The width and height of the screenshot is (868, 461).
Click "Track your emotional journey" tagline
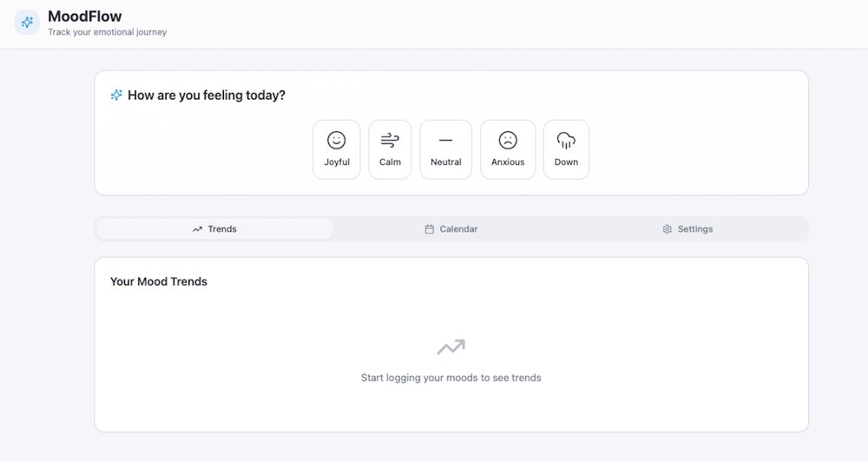[x=107, y=33]
